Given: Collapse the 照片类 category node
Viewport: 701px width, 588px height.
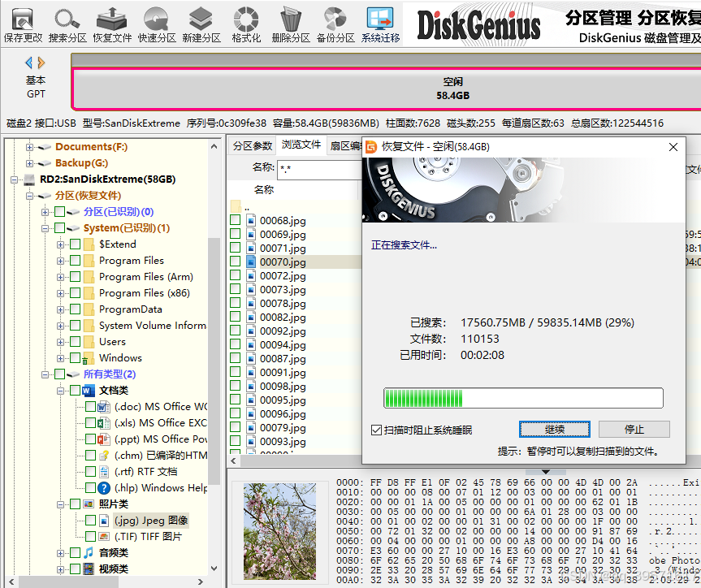Looking at the screenshot, I should coord(60,504).
